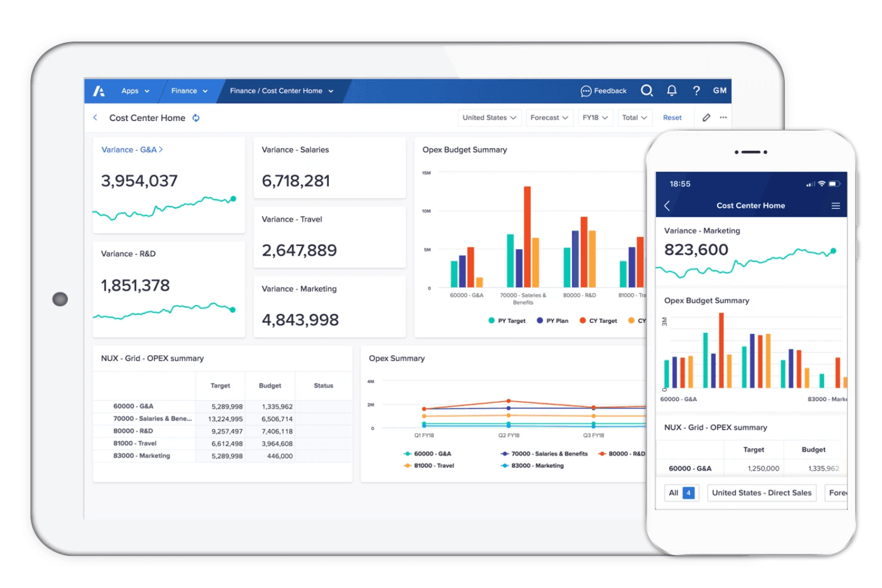The width and height of the screenshot is (882, 588).
Task: Click the CY Target legend marker
Action: tap(583, 321)
